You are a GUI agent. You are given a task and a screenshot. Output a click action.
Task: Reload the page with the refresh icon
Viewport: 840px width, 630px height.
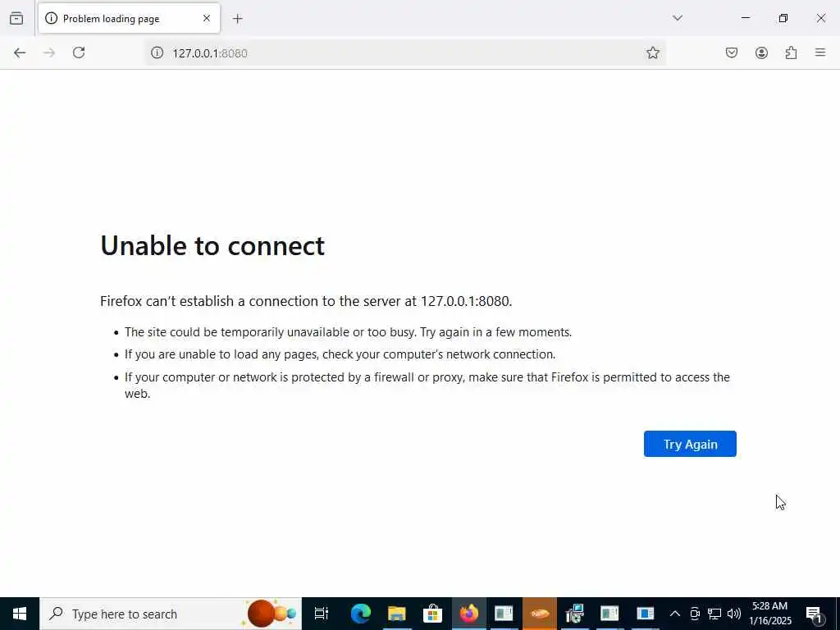point(79,52)
